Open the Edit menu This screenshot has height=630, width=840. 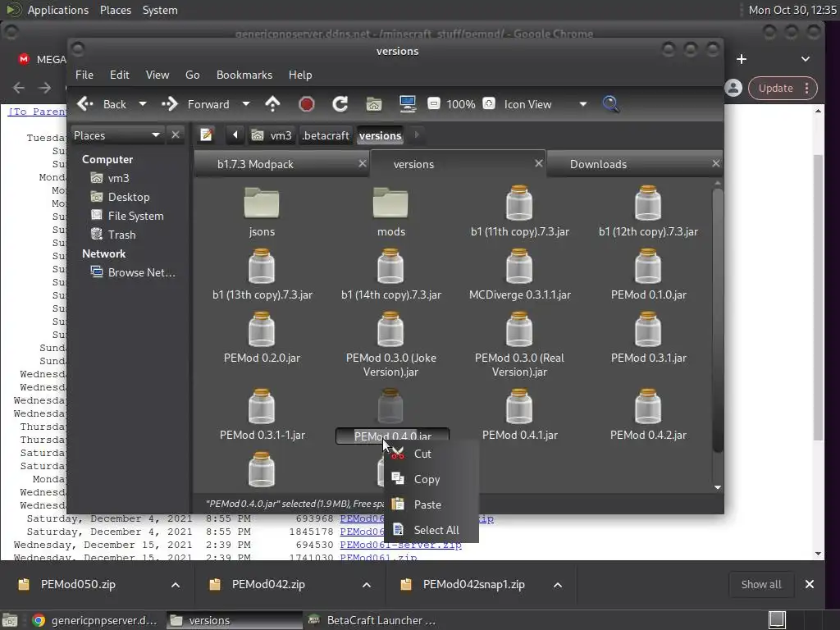coord(120,75)
